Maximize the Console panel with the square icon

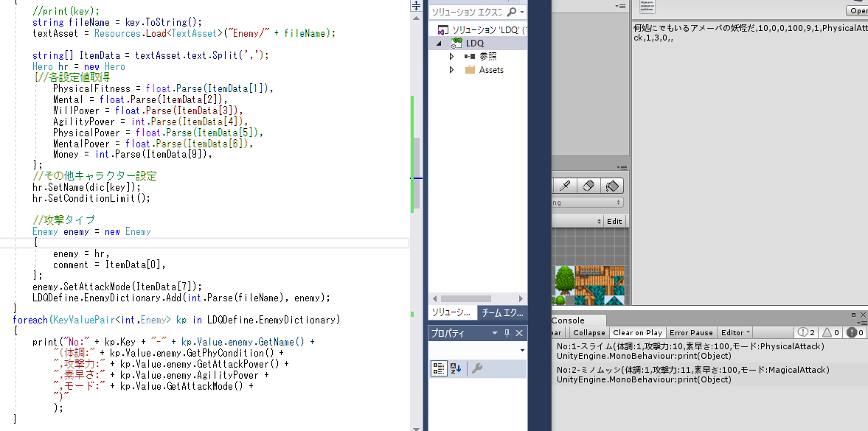[x=853, y=315]
